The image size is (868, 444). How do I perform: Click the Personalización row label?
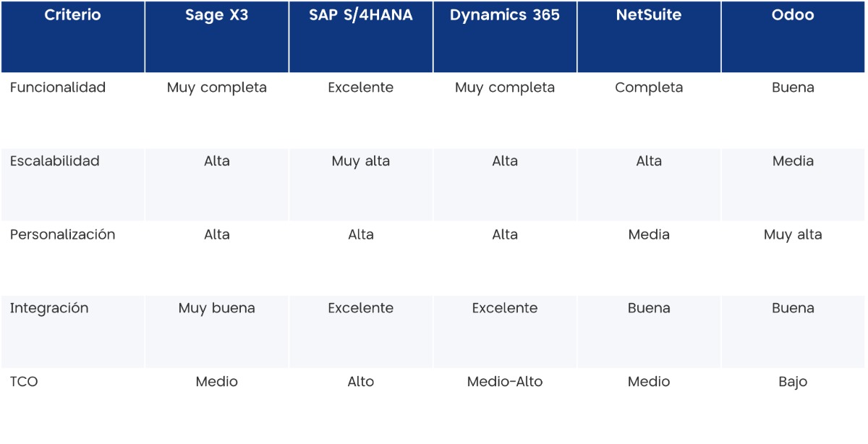tap(62, 235)
